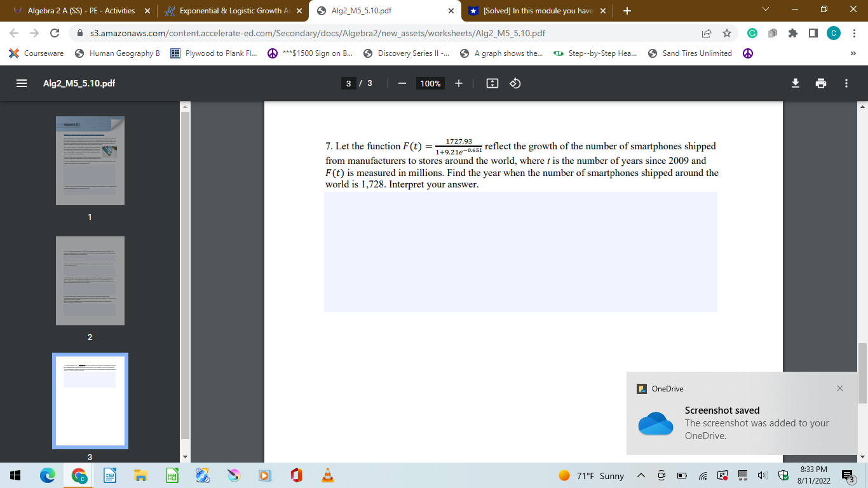Share this page from the address bar
868x488 pixels.
point(707,33)
